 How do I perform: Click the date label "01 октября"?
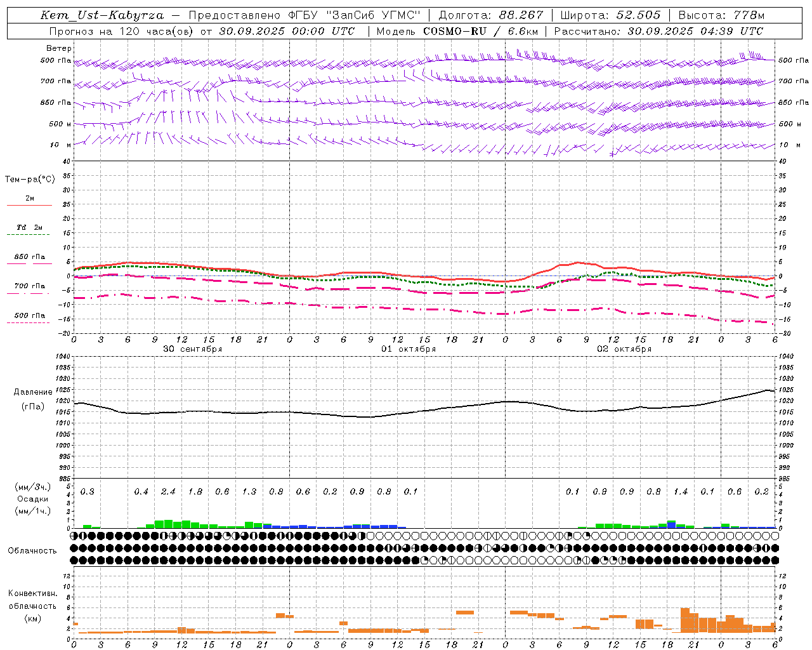pyautogui.click(x=409, y=349)
